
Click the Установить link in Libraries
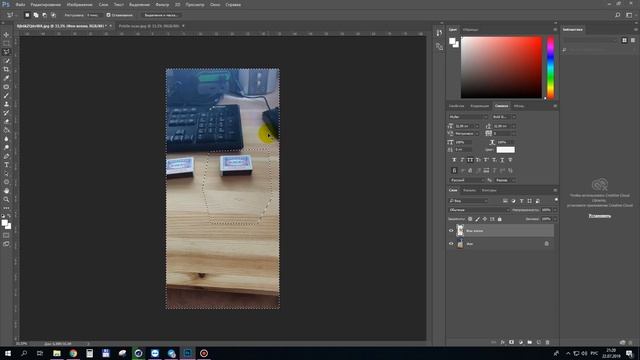pyautogui.click(x=600, y=216)
